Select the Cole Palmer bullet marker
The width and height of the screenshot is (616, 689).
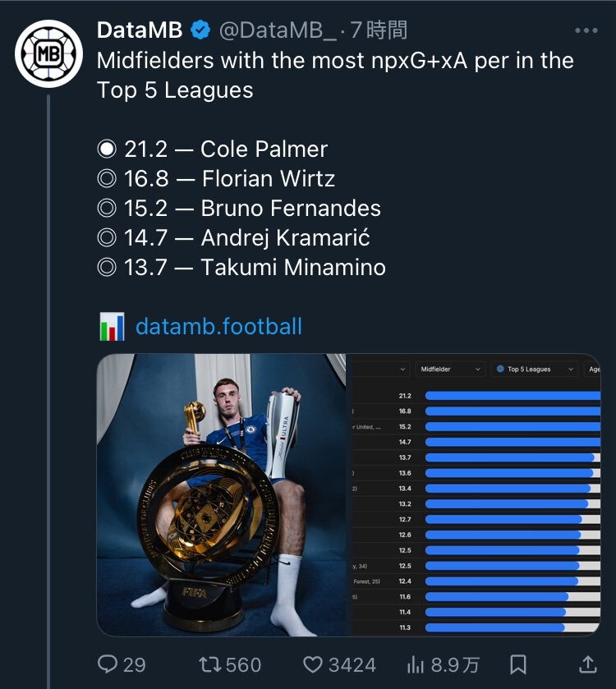click(x=107, y=149)
